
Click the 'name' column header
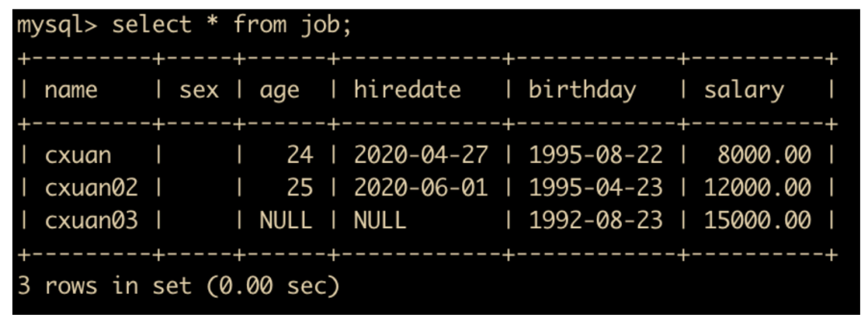click(72, 90)
